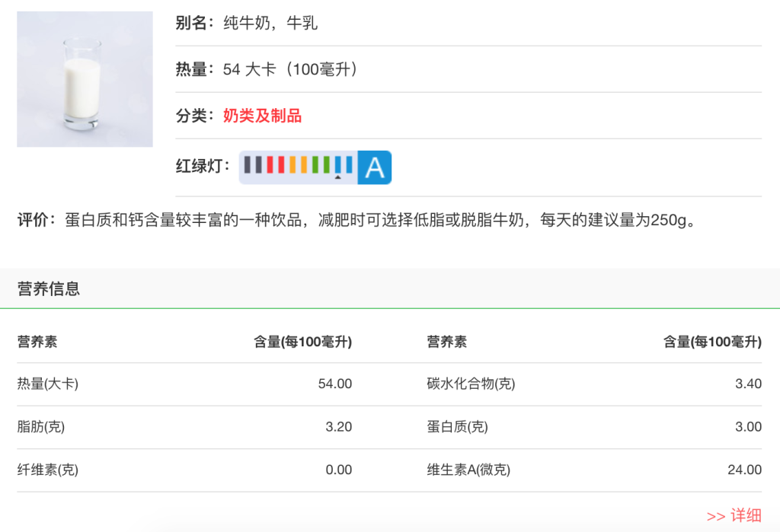Click the fat value 3.20
This screenshot has width=780, height=532.
click(339, 427)
